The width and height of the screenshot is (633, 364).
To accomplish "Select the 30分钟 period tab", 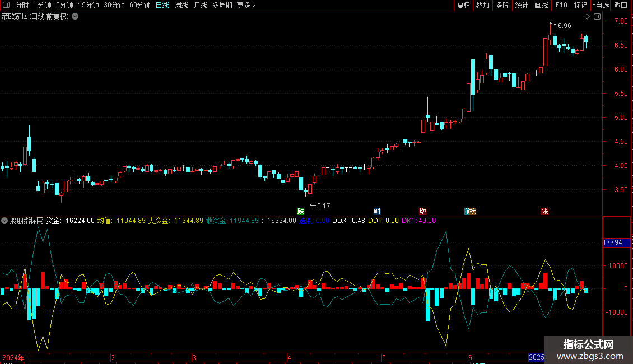I will [x=114, y=5].
